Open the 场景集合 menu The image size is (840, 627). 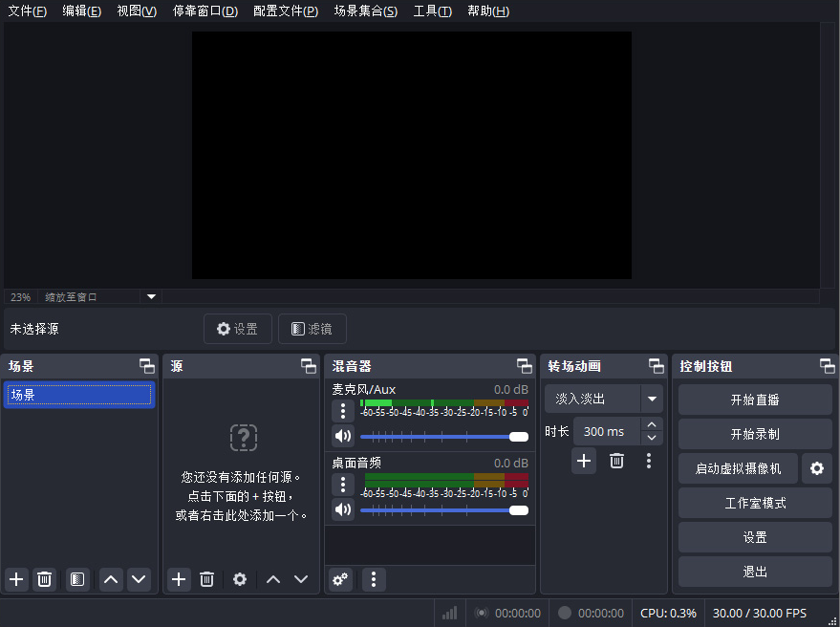click(x=367, y=11)
